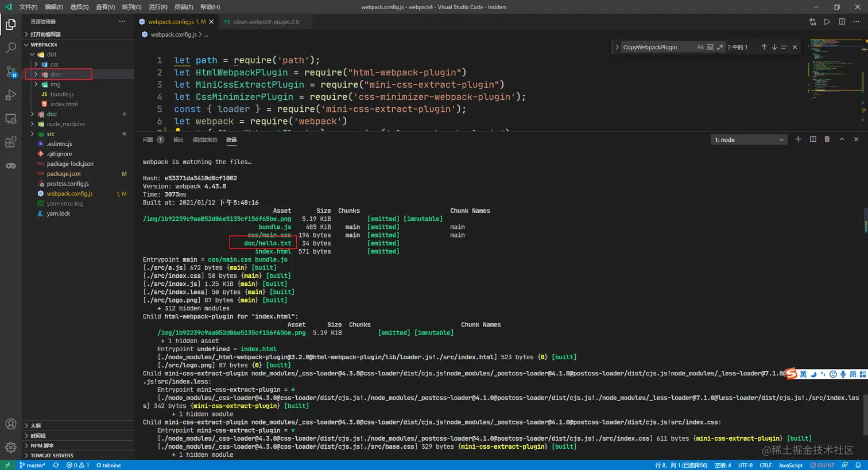The width and height of the screenshot is (868, 470).
Task: Click Explorer panel more actions ellipsis
Action: tap(122, 21)
